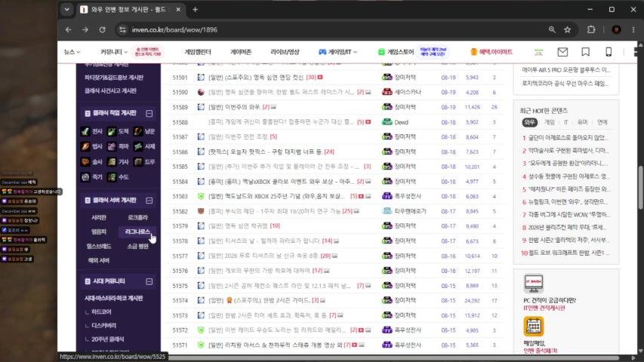This screenshot has width=644, height=362.
Task: Open the 죽기 class board icon
Action: click(85, 177)
